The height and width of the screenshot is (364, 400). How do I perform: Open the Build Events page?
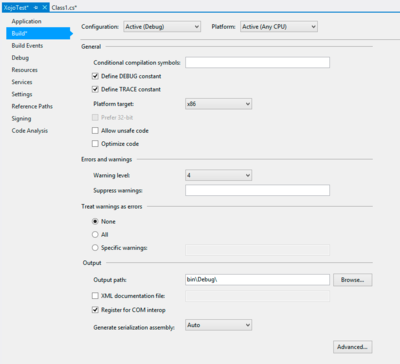click(27, 46)
